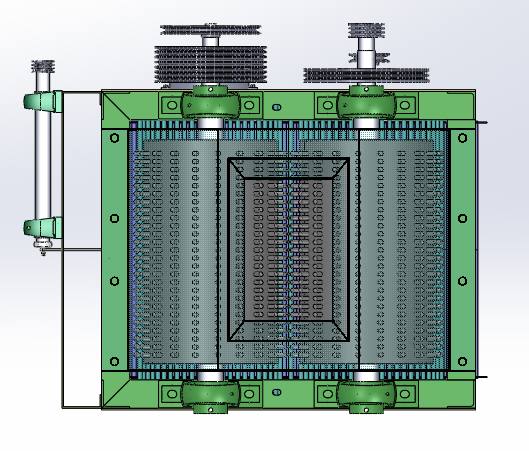Select the upper-right green bearing housing
Viewport: 529px width, 451px height.
point(366,102)
